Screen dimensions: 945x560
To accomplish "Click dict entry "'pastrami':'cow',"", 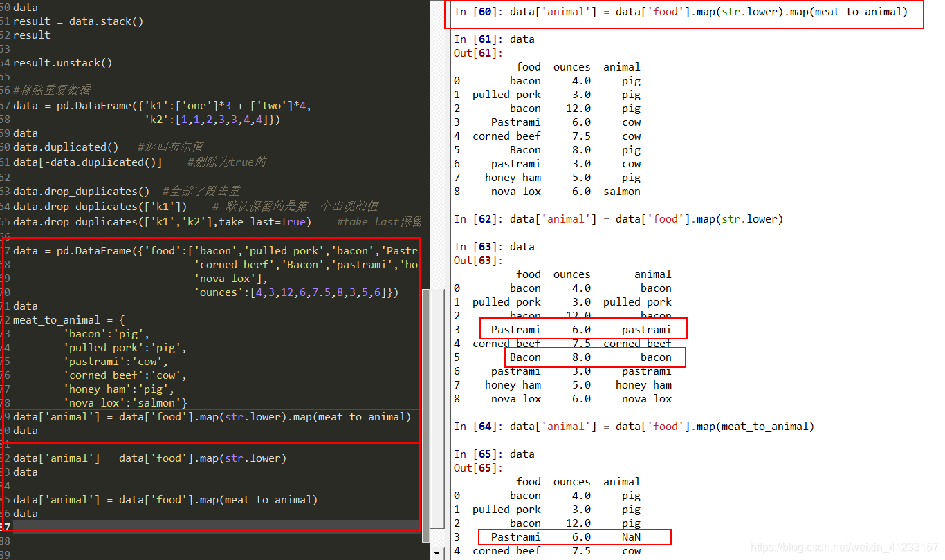I will 116,361.
